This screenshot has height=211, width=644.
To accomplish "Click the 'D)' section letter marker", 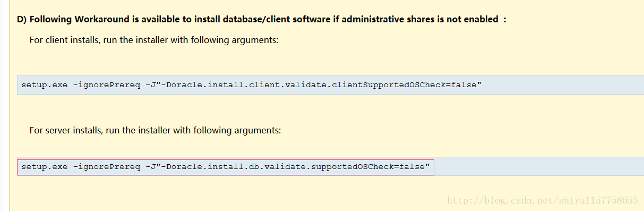I will (x=22, y=19).
